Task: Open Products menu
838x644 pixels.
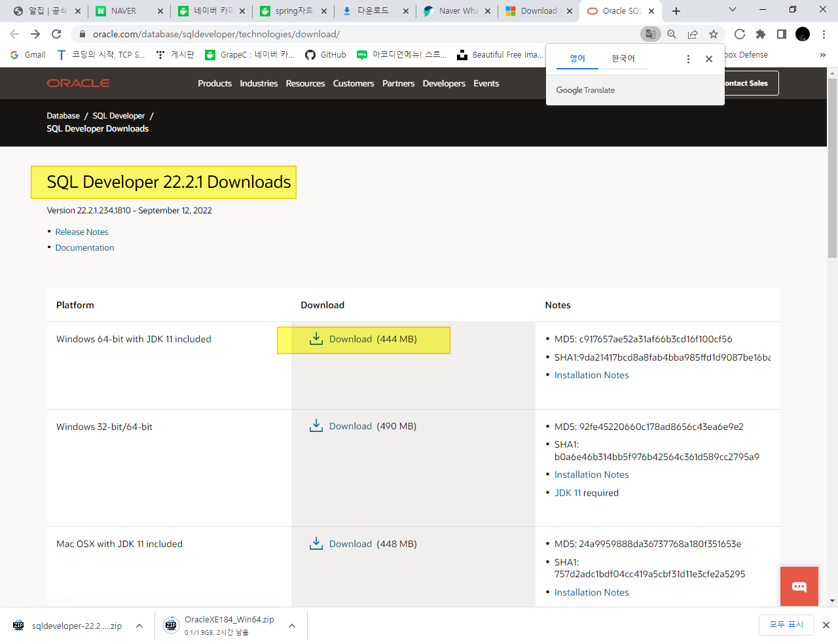Action: (x=215, y=83)
